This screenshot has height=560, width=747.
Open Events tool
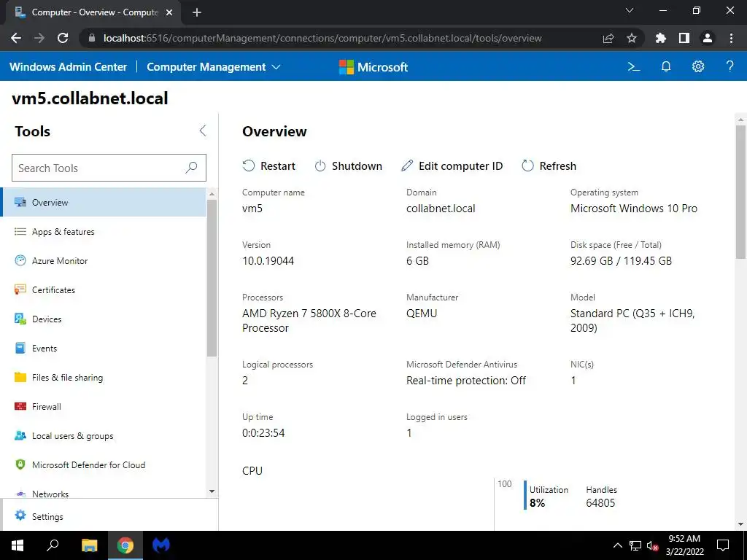[x=104, y=348]
